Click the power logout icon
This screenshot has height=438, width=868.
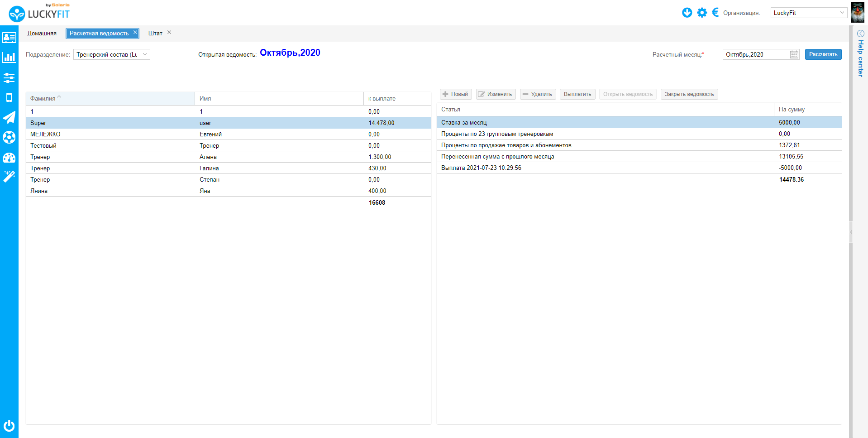tap(9, 426)
